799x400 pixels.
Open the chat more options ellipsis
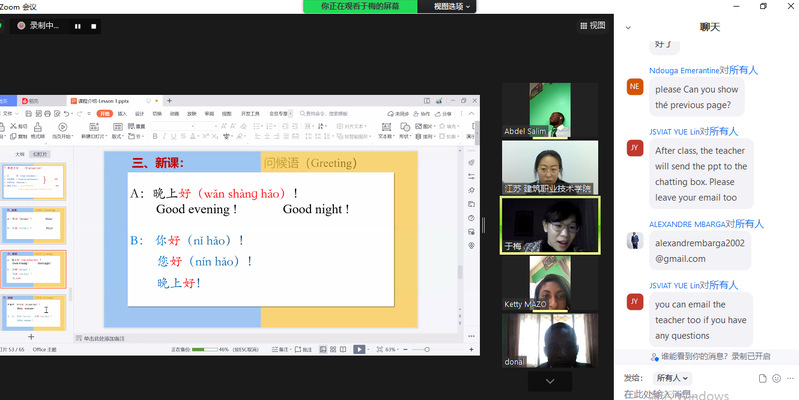pos(790,378)
